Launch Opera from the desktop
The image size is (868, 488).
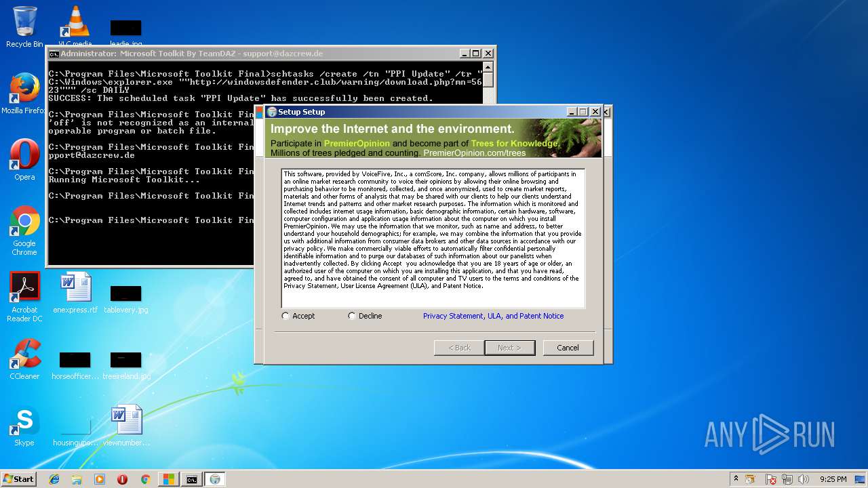point(24,159)
